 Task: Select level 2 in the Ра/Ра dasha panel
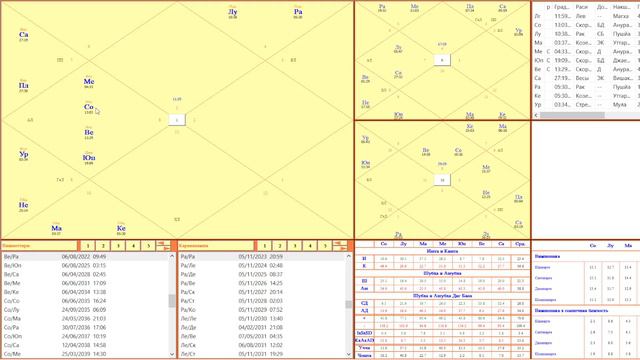pyautogui.click(x=280, y=246)
